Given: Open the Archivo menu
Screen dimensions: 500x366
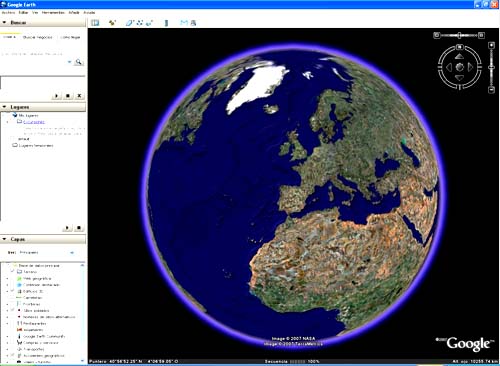Looking at the screenshot, I should 8,12.
